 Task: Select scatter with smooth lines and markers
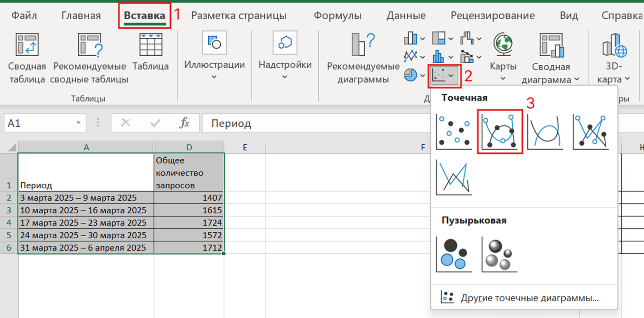[x=500, y=132]
